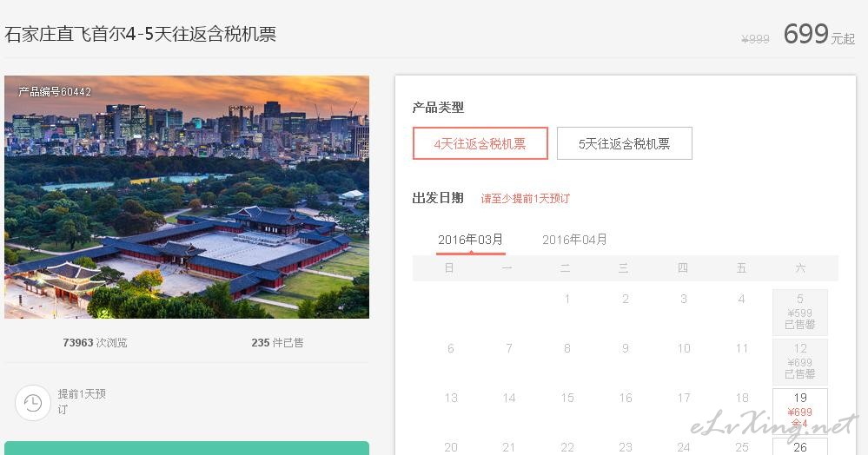This screenshot has width=868, height=455.
Task: Click calendar date 11 in March
Action: (742, 348)
